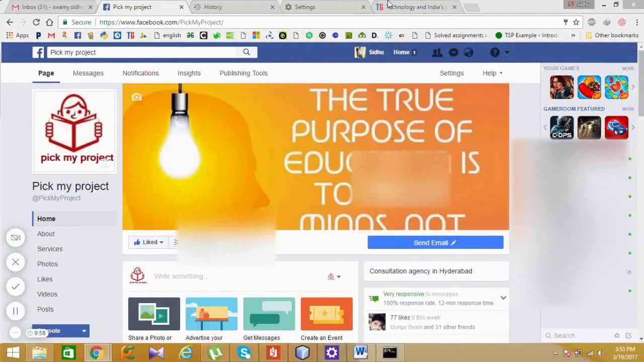This screenshot has width=644, height=362.
Task: Click recorder checkmark done button
Action: (16, 287)
